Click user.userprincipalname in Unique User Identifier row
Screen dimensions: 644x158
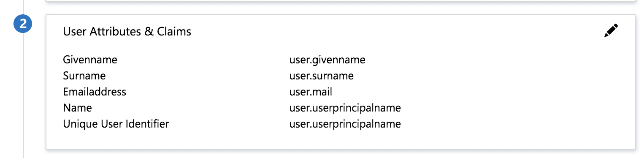click(x=345, y=124)
